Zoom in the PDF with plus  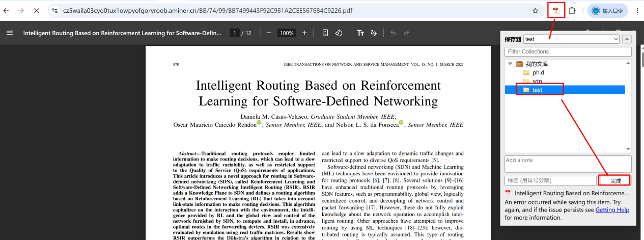click(304, 33)
